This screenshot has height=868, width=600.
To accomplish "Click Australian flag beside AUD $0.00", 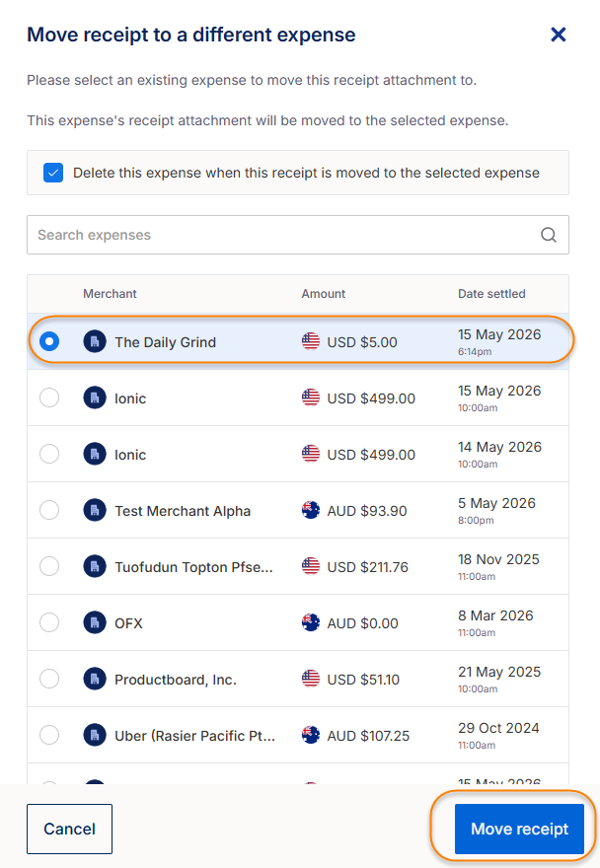I will click(x=311, y=622).
